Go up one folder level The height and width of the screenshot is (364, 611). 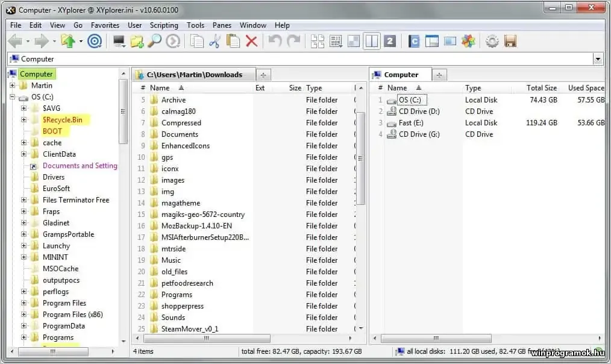point(68,41)
